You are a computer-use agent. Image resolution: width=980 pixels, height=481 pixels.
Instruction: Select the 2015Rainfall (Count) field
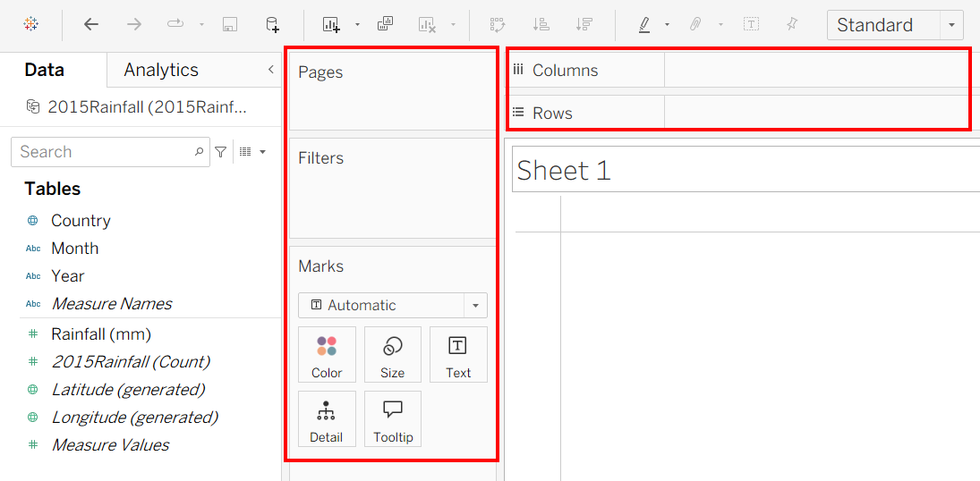[131, 362]
